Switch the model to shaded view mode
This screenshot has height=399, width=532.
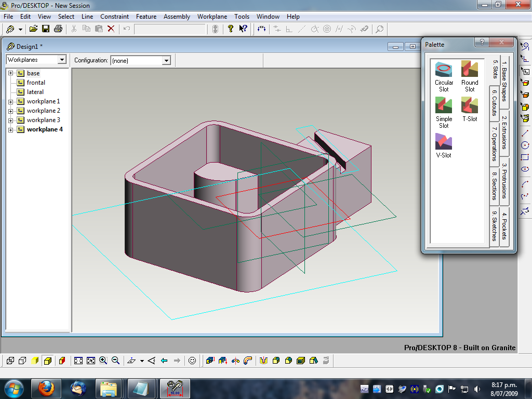pyautogui.click(x=34, y=360)
